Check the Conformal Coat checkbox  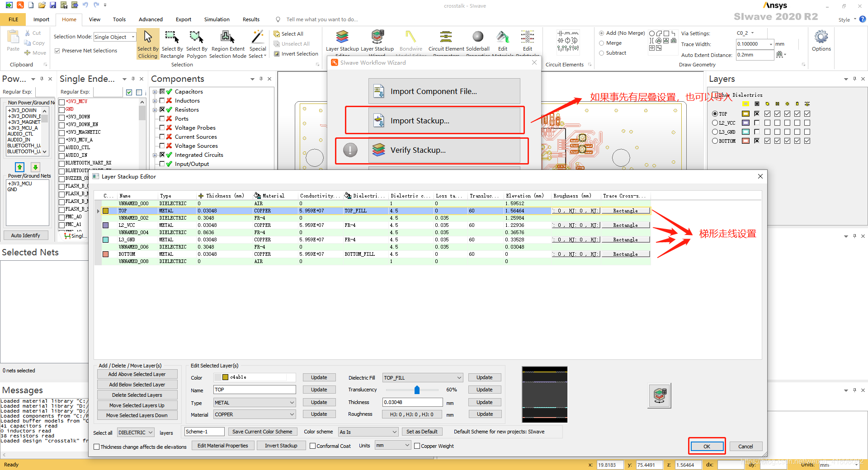(x=312, y=446)
